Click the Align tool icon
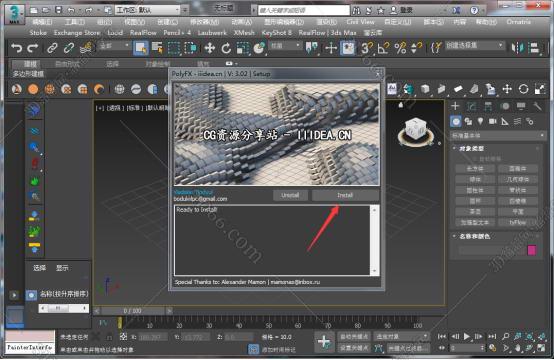The height and width of the screenshot is (360, 554). [535, 48]
